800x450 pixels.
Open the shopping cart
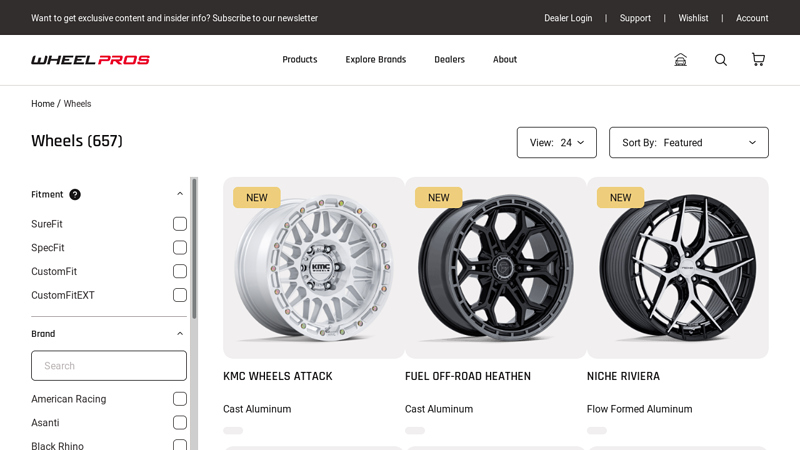click(758, 60)
